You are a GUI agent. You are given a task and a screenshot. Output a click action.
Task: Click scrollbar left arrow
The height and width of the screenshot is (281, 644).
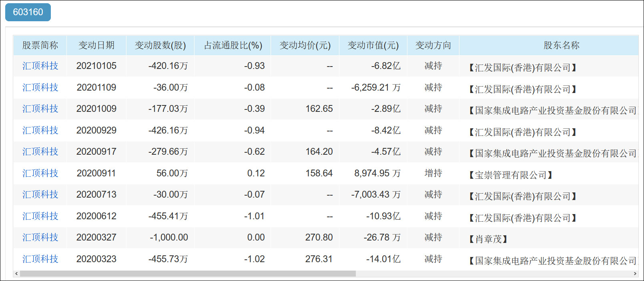click(16, 274)
